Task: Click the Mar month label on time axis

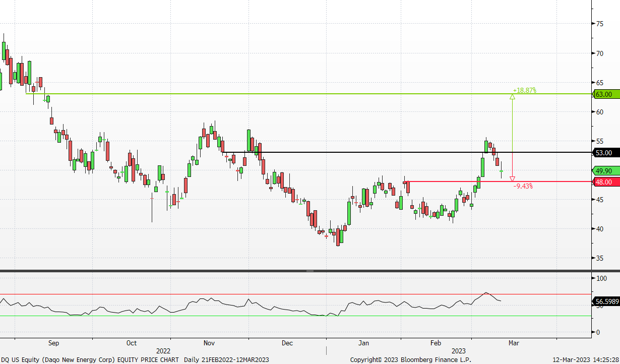Action: click(x=514, y=343)
